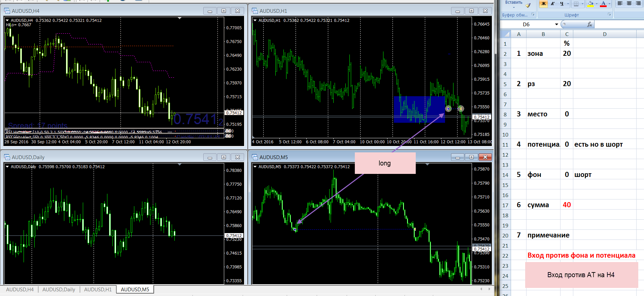Open the font color dropdown arrow

click(x=609, y=4)
